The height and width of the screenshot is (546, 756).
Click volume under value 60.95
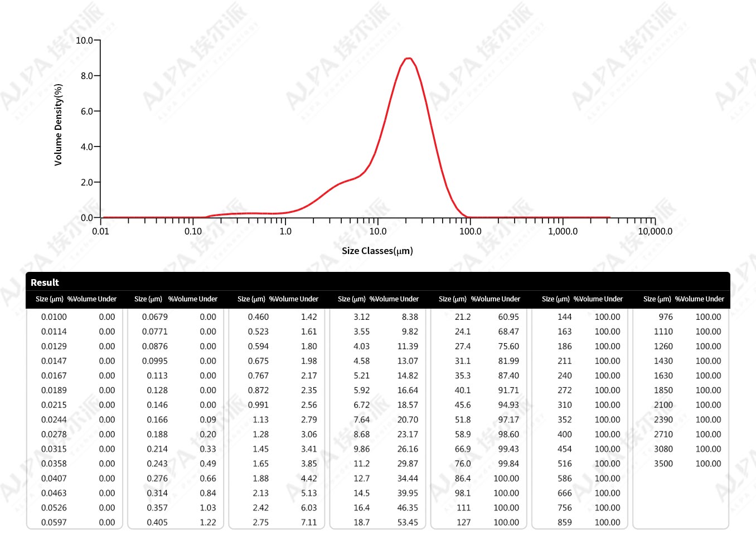coord(508,317)
